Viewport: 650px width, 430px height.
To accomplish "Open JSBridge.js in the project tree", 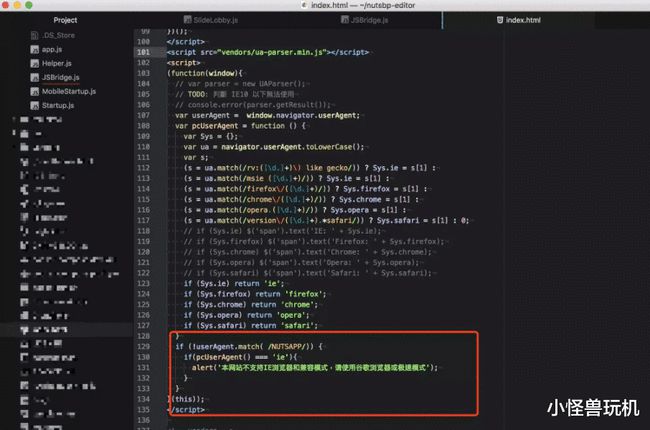I will 61,78.
